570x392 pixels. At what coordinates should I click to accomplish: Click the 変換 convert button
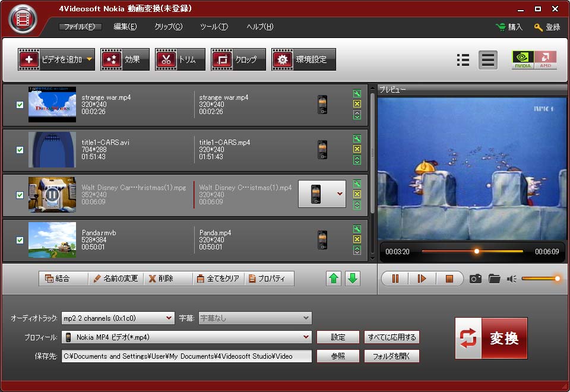coord(491,338)
